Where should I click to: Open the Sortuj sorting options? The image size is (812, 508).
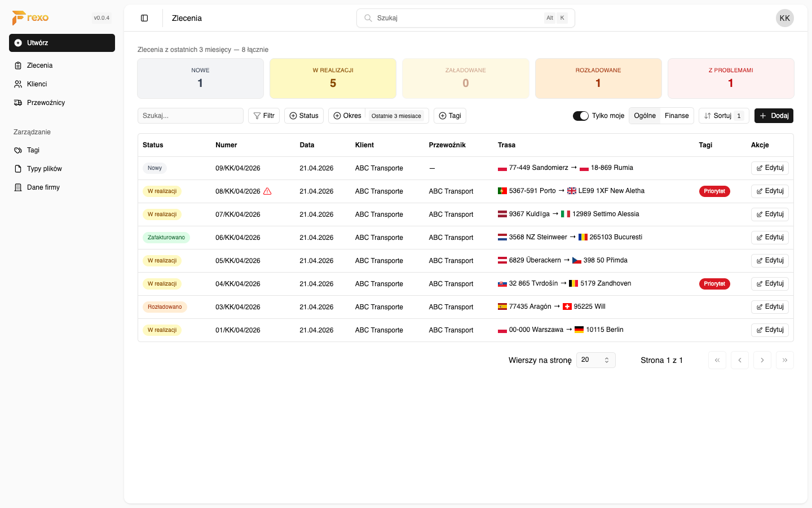(723, 116)
